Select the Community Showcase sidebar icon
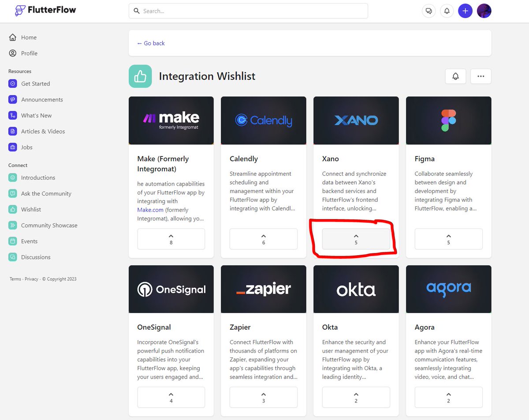529x420 pixels. [x=13, y=225]
